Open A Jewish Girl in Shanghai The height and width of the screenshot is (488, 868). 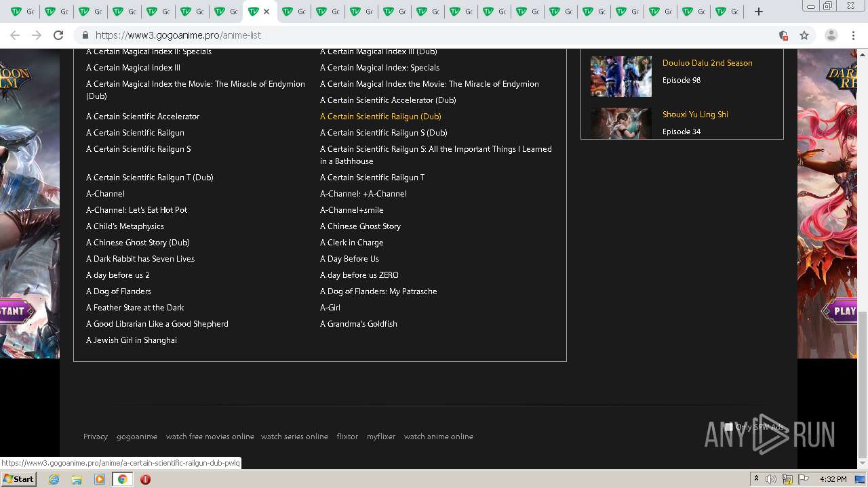[132, 340]
